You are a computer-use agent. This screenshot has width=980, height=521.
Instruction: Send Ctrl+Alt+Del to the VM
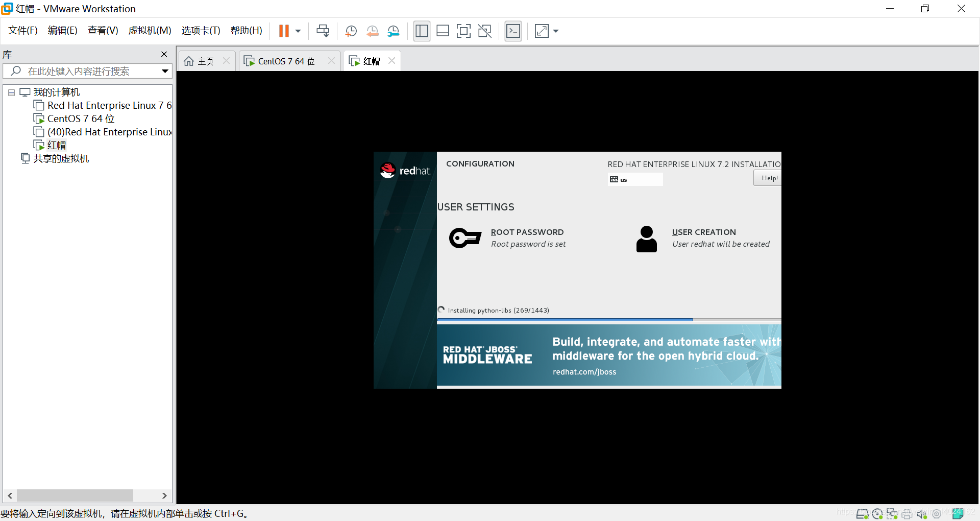(x=323, y=31)
